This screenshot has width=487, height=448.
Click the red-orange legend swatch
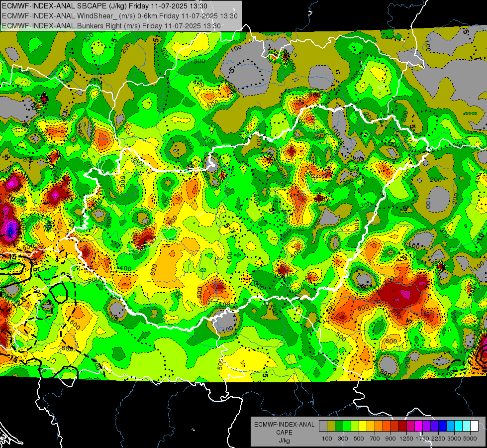click(x=387, y=426)
